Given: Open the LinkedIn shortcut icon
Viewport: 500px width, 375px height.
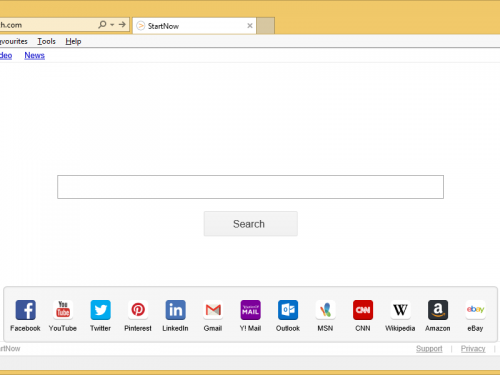Looking at the screenshot, I should (x=175, y=310).
